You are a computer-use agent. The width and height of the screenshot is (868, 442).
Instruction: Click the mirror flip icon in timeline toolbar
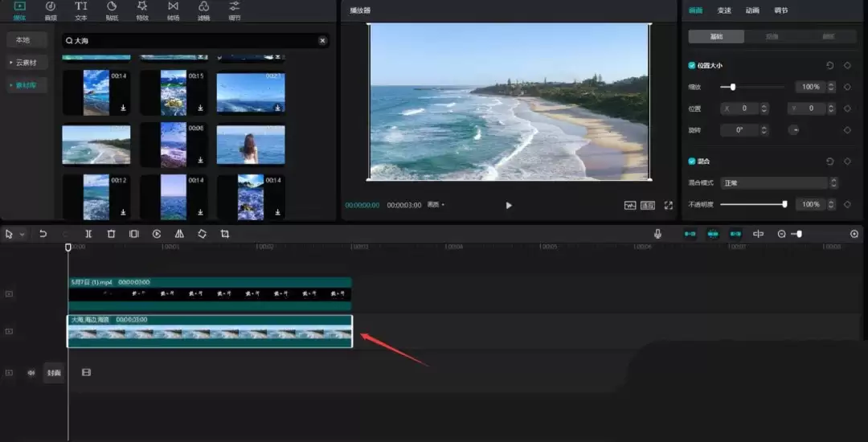tap(179, 234)
